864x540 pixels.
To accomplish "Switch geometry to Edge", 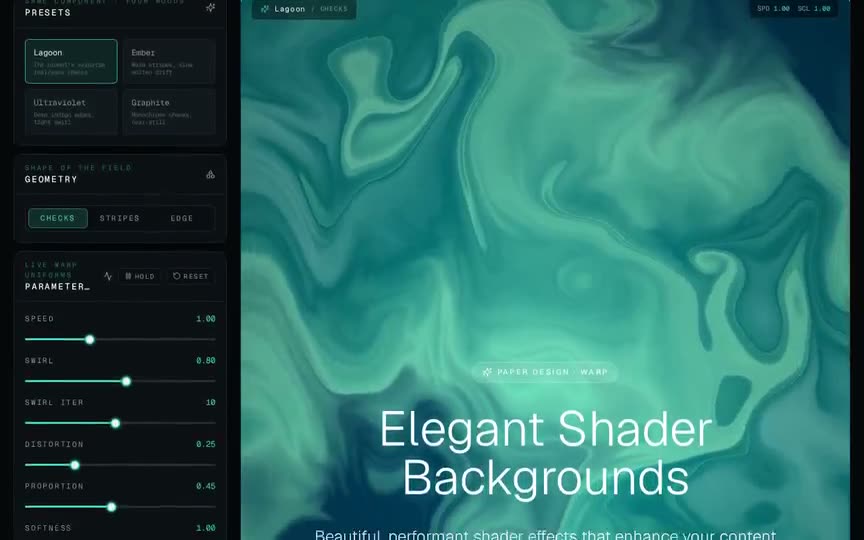I will tap(182, 218).
